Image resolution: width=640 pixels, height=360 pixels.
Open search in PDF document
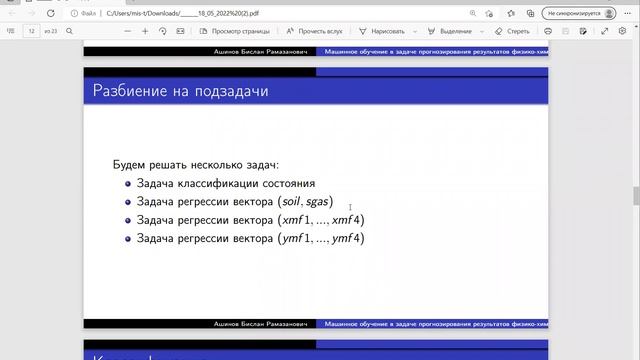tap(69, 31)
